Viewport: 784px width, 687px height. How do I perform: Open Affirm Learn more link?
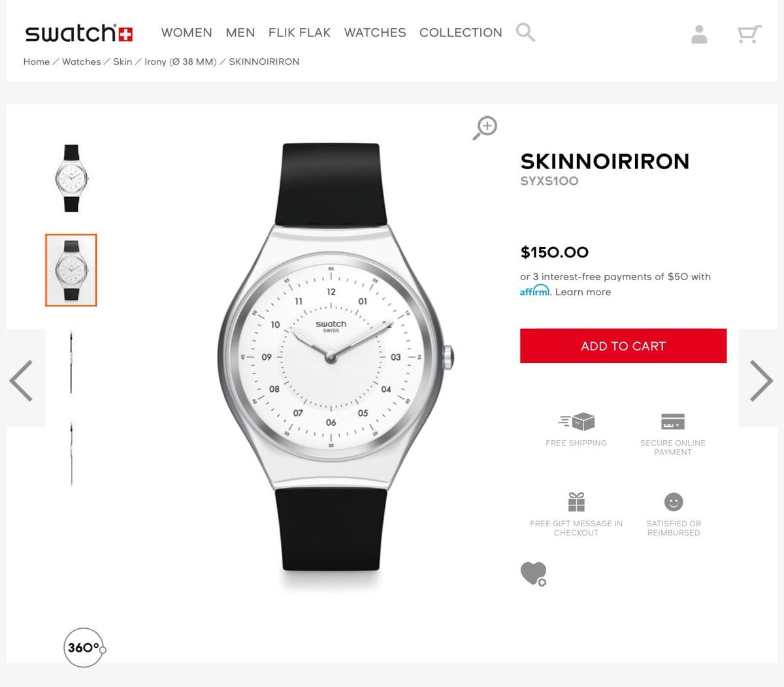click(583, 292)
